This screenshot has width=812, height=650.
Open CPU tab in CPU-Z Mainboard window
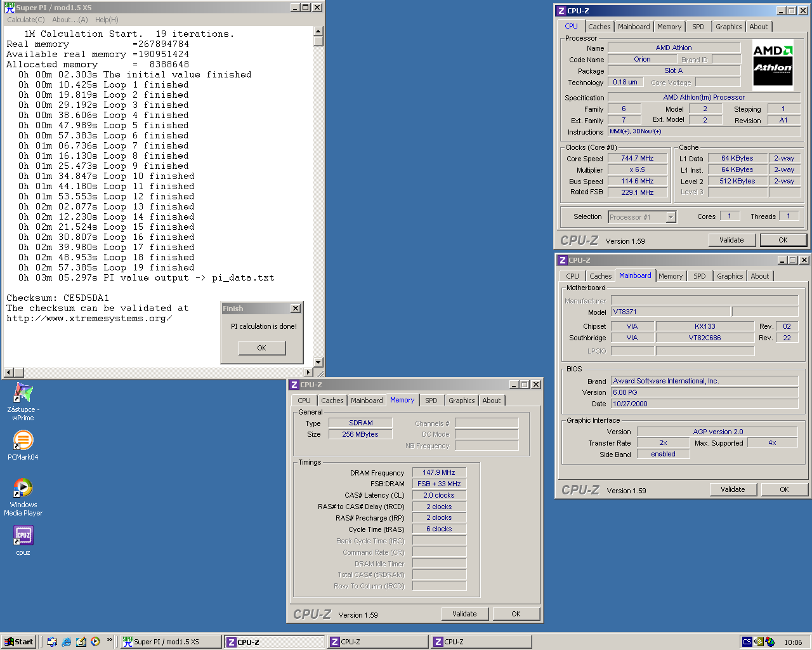(x=572, y=276)
